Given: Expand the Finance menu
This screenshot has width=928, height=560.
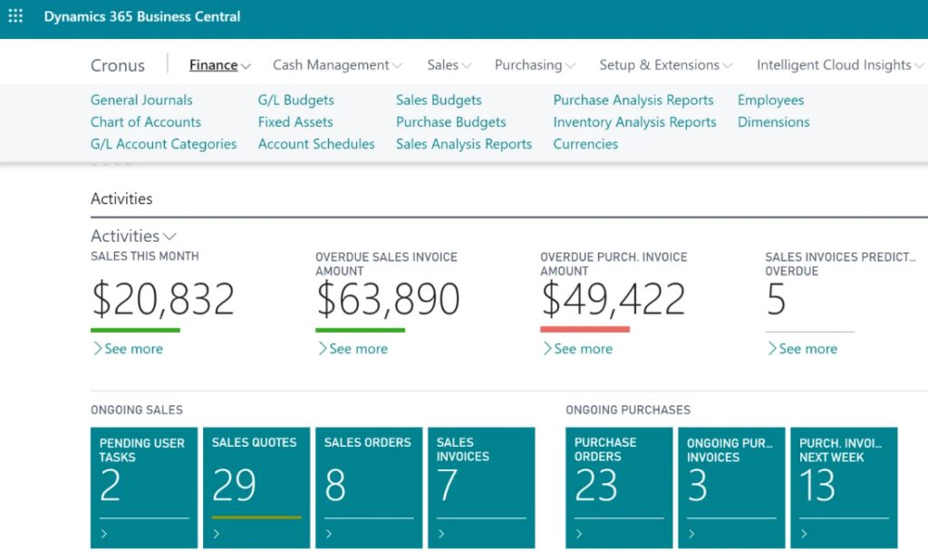Looking at the screenshot, I should pyautogui.click(x=220, y=65).
